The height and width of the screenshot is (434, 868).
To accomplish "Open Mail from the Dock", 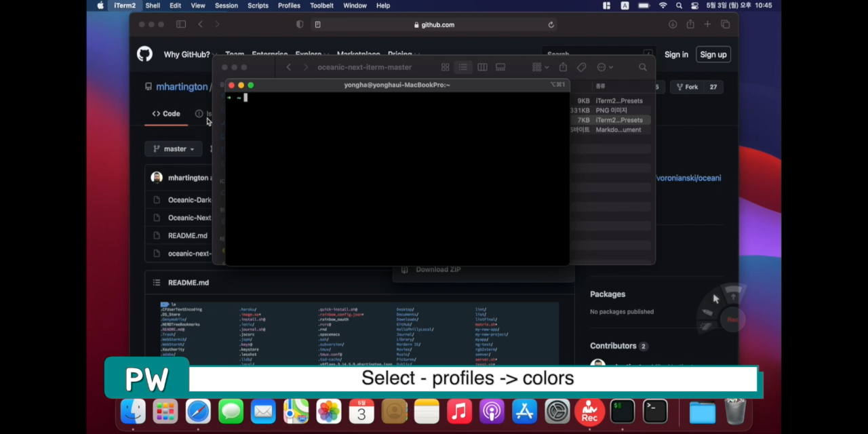I will (263, 412).
